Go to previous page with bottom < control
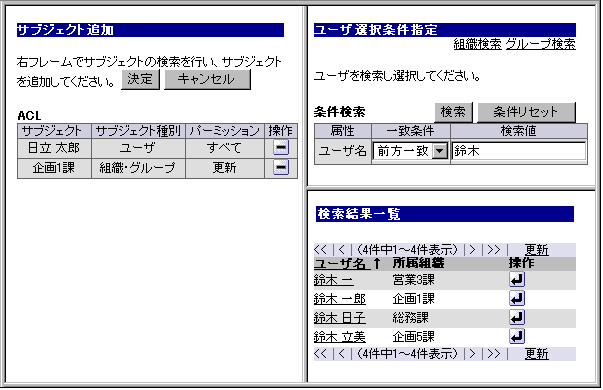 (x=341, y=353)
